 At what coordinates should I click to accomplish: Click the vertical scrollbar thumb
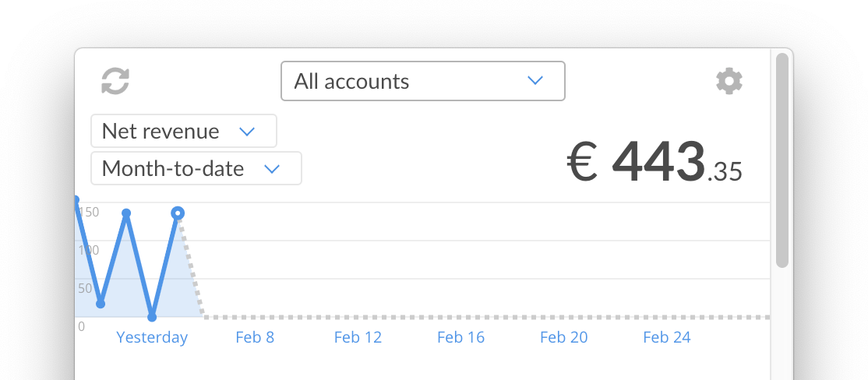(x=782, y=160)
